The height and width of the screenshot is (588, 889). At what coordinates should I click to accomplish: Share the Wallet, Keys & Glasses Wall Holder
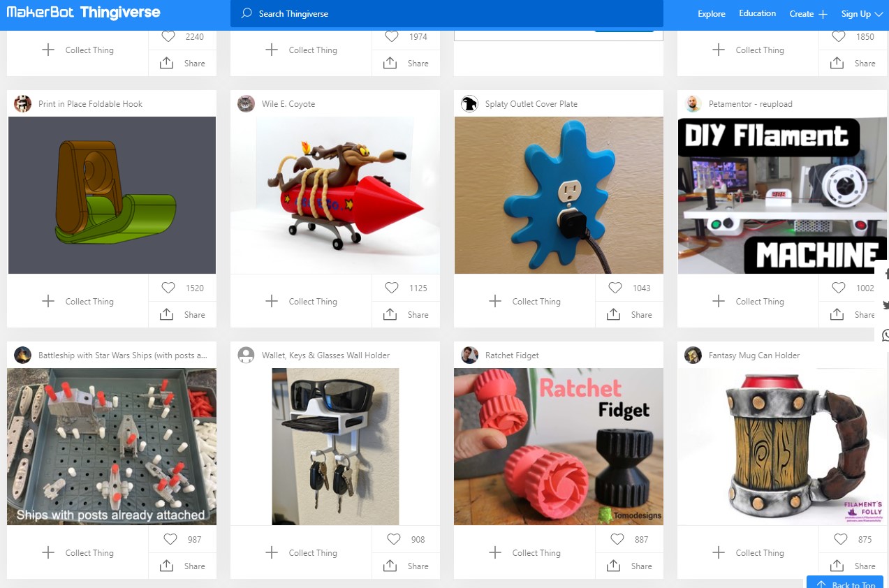point(406,566)
